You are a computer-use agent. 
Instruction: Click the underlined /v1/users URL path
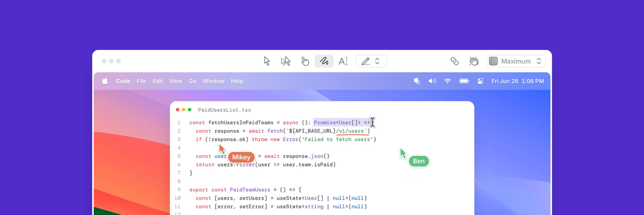(350, 131)
